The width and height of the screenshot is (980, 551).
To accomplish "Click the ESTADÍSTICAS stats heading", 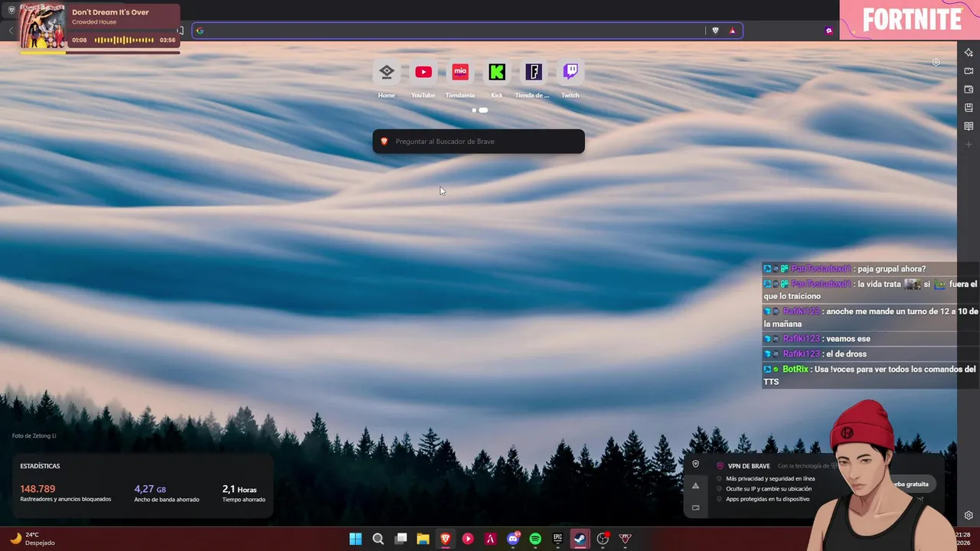I will [40, 466].
